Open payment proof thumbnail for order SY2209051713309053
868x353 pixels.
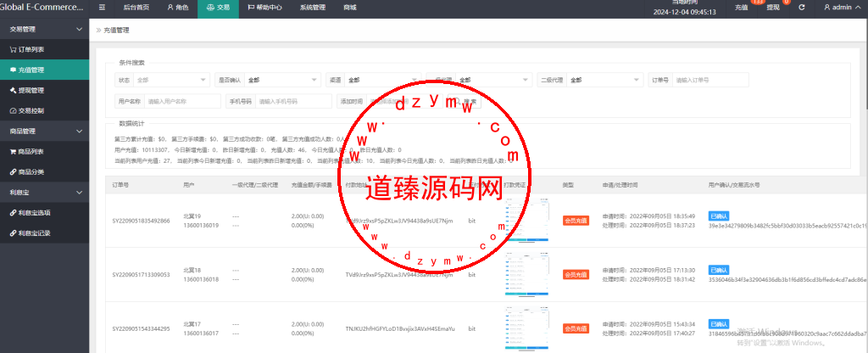[527, 274]
